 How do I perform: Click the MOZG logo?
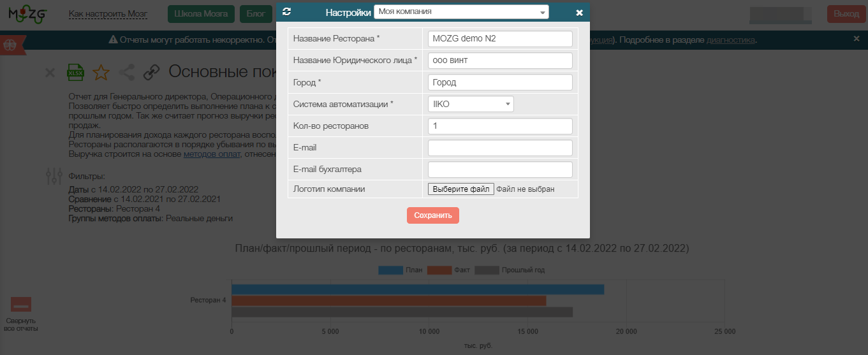click(27, 13)
